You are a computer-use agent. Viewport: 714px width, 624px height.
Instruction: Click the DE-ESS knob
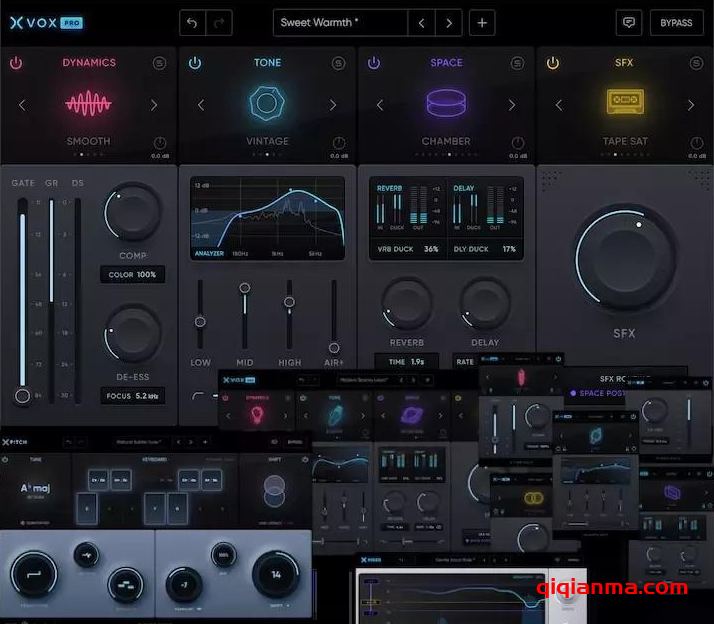coord(133,334)
